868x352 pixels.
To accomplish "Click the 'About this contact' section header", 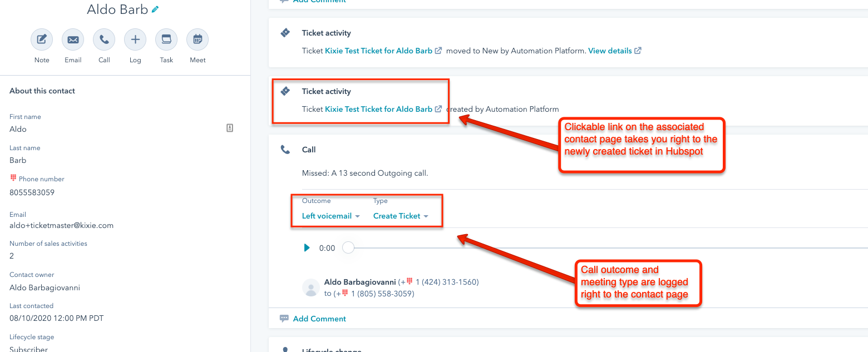I will point(42,91).
